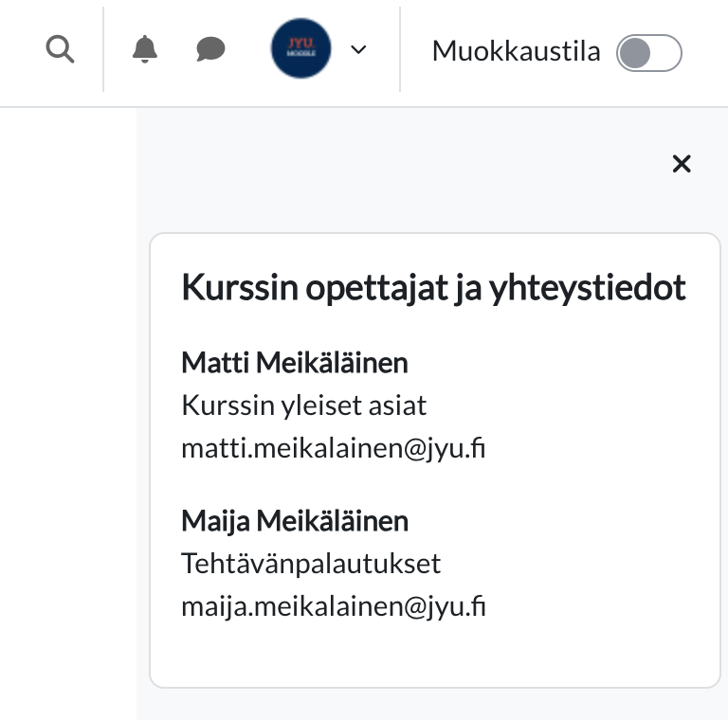This screenshot has height=720, width=728.
Task: Click email maija.meikalainen@jyu.fi
Action: click(x=333, y=606)
